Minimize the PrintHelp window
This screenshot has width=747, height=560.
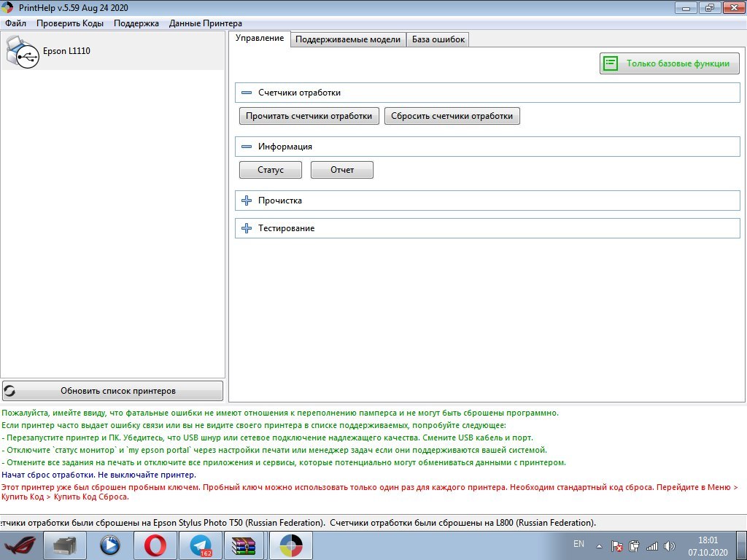pos(686,7)
